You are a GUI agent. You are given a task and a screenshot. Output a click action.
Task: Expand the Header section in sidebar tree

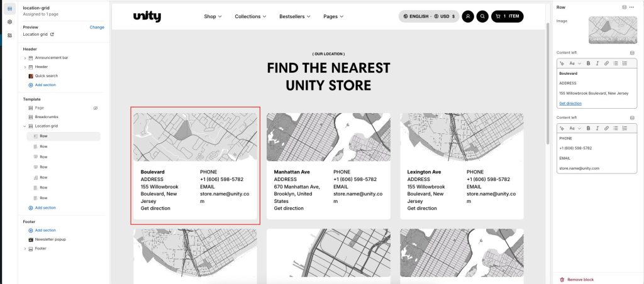[x=25, y=67]
